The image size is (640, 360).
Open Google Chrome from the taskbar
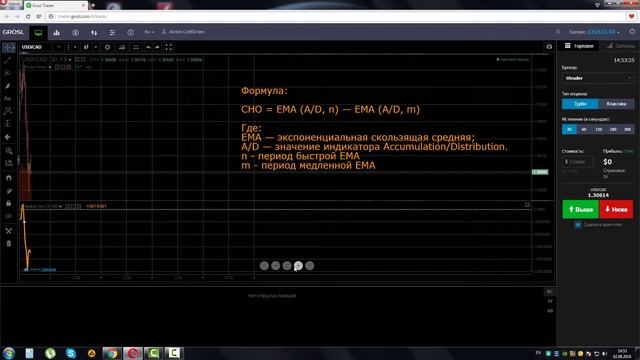click(x=112, y=353)
